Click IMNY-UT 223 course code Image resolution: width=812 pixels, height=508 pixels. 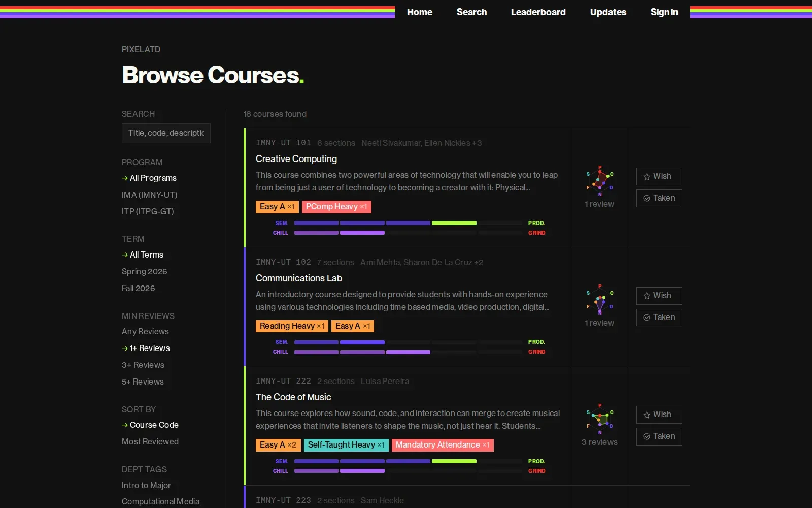click(x=283, y=500)
